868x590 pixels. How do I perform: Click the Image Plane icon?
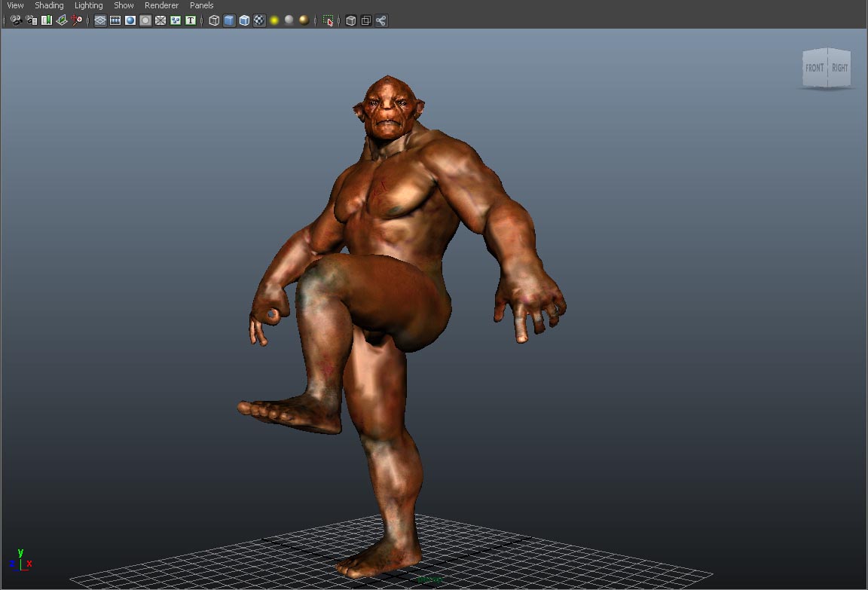62,20
